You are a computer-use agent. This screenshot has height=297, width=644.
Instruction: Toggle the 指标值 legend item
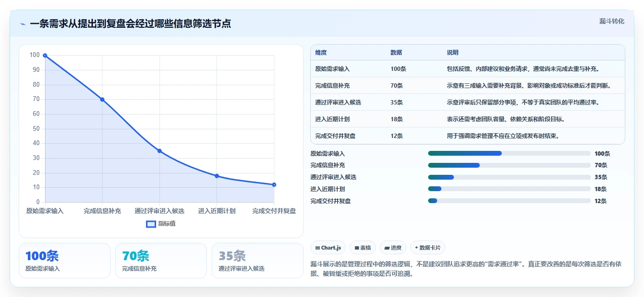coord(161,224)
